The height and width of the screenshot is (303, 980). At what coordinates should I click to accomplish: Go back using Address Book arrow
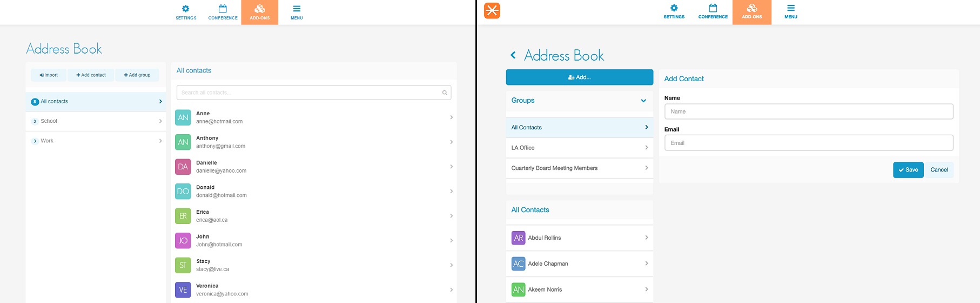tap(513, 55)
